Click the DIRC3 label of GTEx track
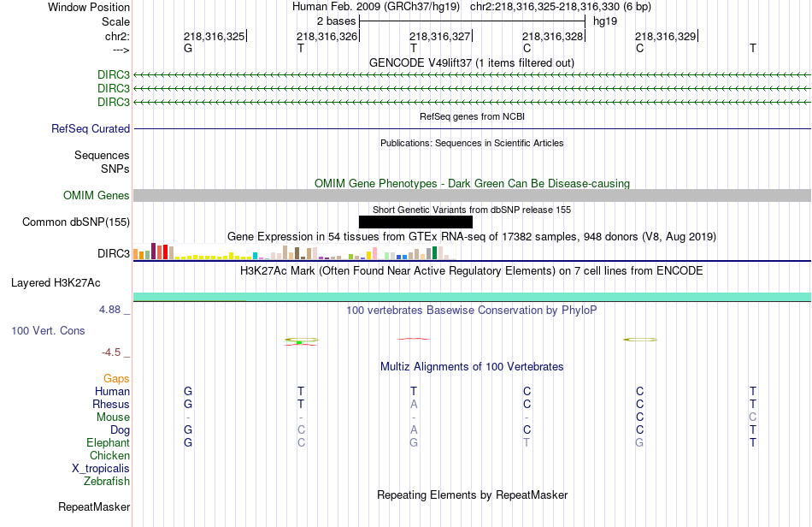Viewport: 812px width, 527px height. pos(114,253)
